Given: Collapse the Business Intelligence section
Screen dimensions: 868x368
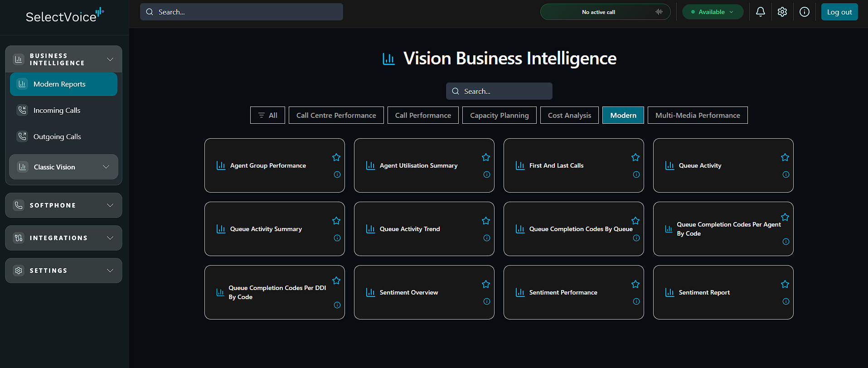Looking at the screenshot, I should 63,59.
